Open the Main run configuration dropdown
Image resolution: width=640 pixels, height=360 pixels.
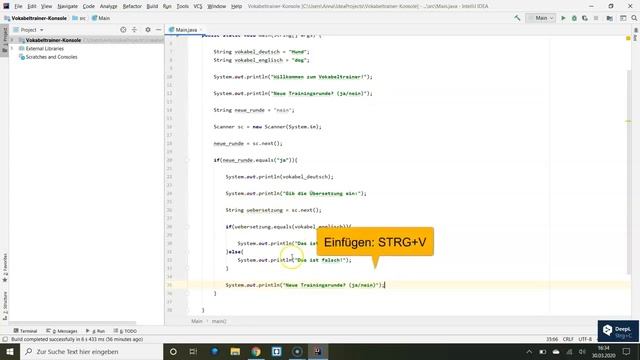tap(541, 18)
